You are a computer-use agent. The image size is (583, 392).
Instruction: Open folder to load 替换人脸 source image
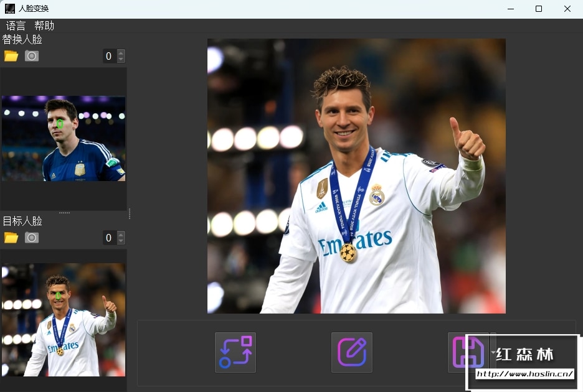click(11, 56)
